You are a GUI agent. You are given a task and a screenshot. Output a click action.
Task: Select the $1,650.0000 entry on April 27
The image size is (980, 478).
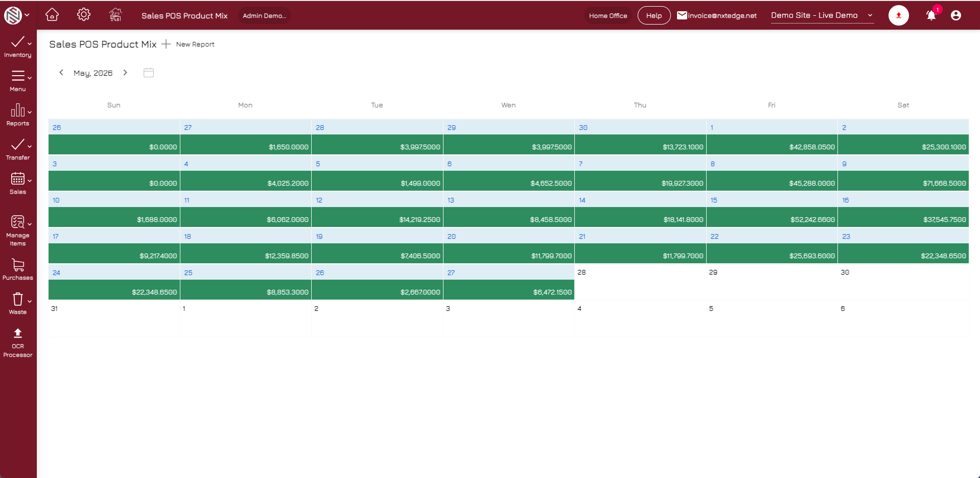point(246,144)
